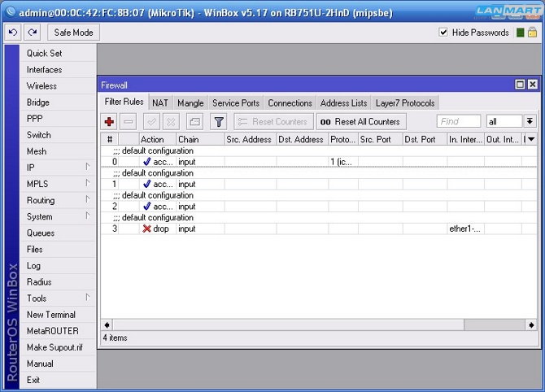The image size is (545, 392).
Task: Sort by the # column header
Action: (x=110, y=139)
